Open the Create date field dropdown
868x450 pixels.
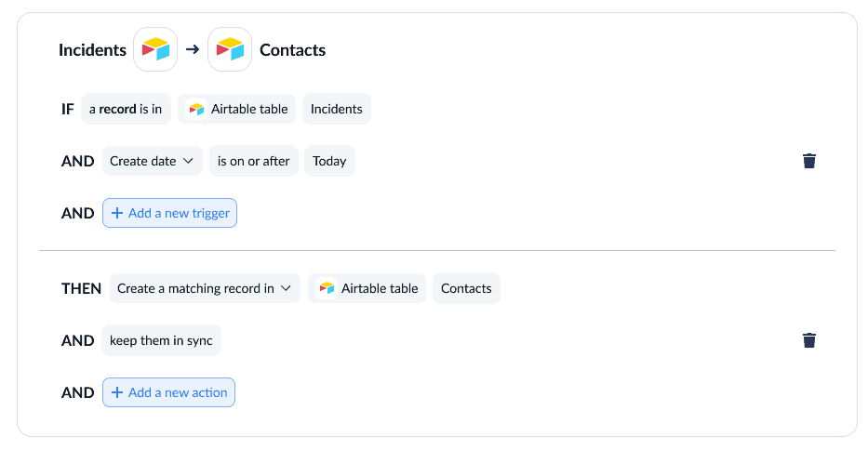tap(153, 161)
